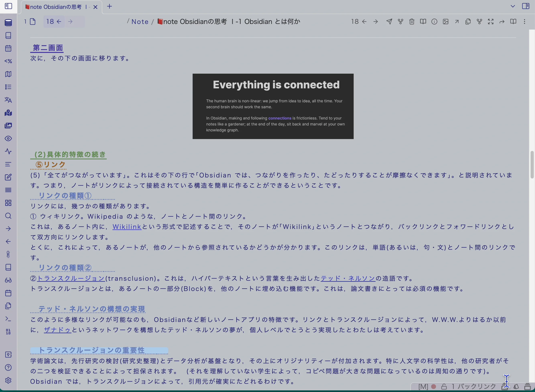The image size is (535, 392).
Task: Open the terminal prompt icon in ribbon
Action: coord(8,319)
